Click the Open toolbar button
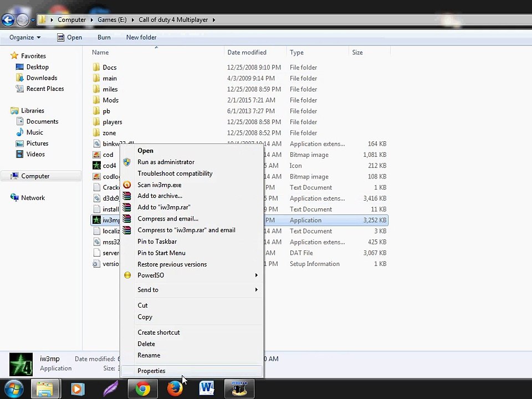This screenshot has width=532, height=399. (x=70, y=37)
